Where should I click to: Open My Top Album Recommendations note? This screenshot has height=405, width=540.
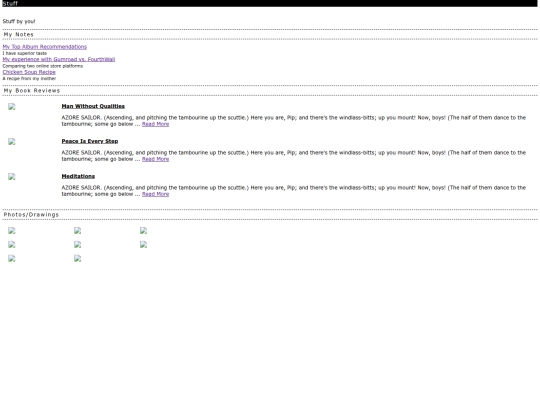point(45,47)
